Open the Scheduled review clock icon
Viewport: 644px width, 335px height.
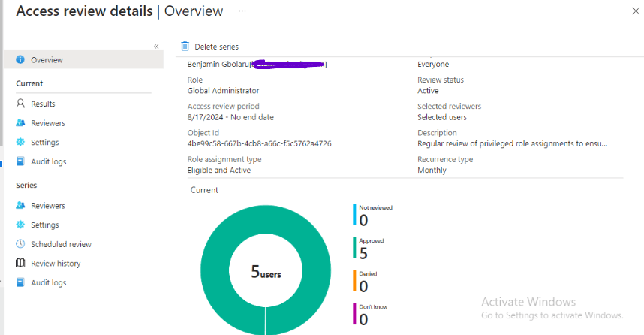[x=20, y=244]
